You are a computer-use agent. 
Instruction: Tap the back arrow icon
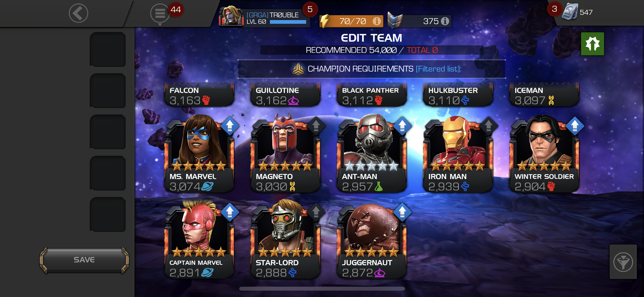click(x=79, y=13)
